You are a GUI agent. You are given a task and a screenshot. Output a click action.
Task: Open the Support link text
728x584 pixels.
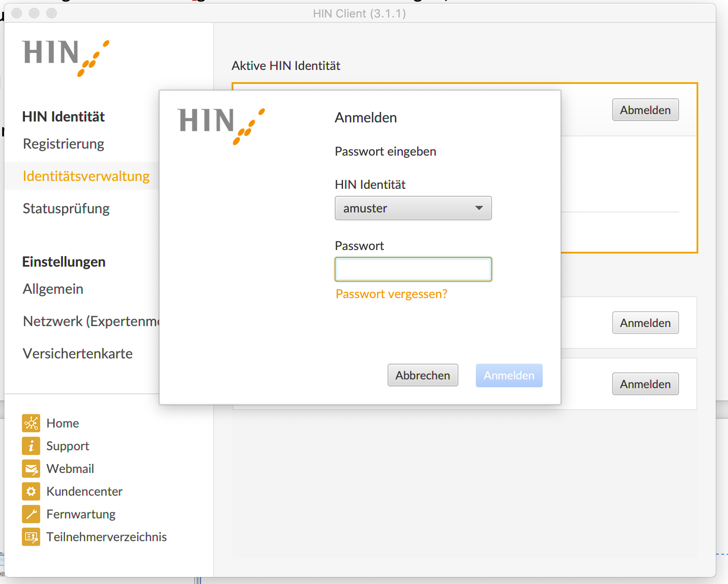(68, 446)
